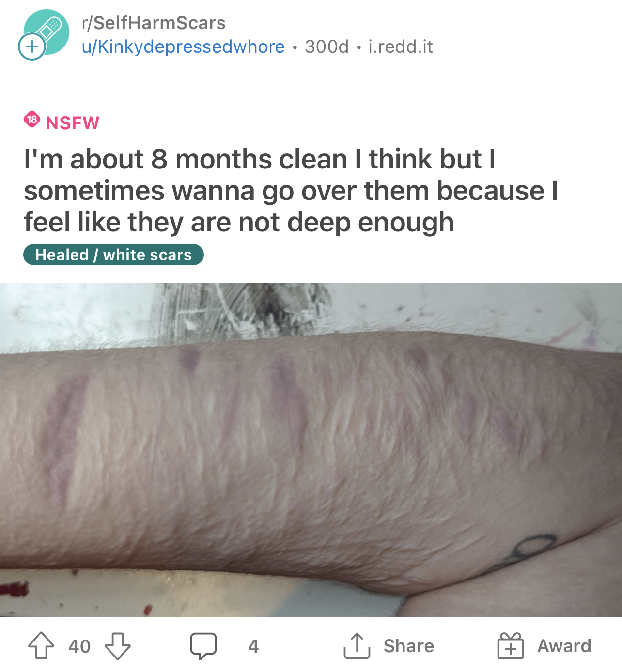Tap the 300d post timestamp
This screenshot has height=672, width=622.
(327, 46)
